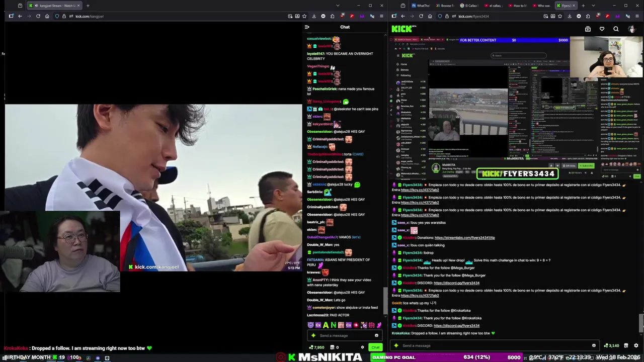Viewport: 644px width, 362px height.
Task: Go to Kick home via logo
Action: tap(404, 29)
